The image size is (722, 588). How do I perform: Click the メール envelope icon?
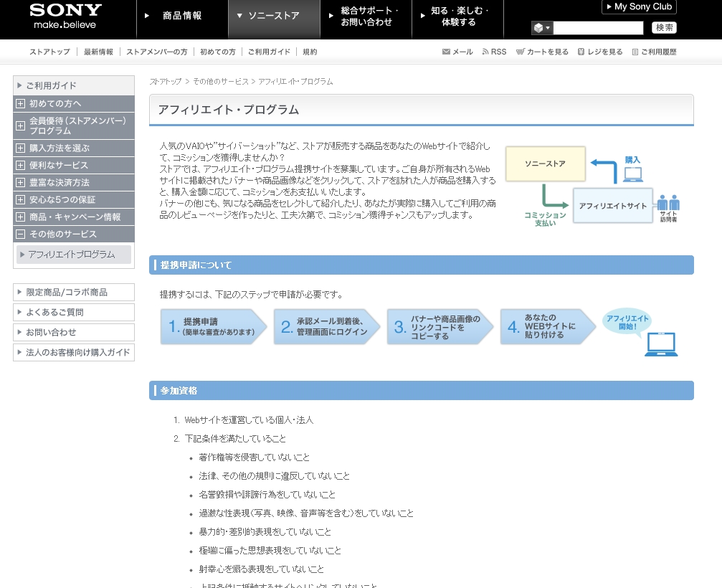pyautogui.click(x=446, y=52)
